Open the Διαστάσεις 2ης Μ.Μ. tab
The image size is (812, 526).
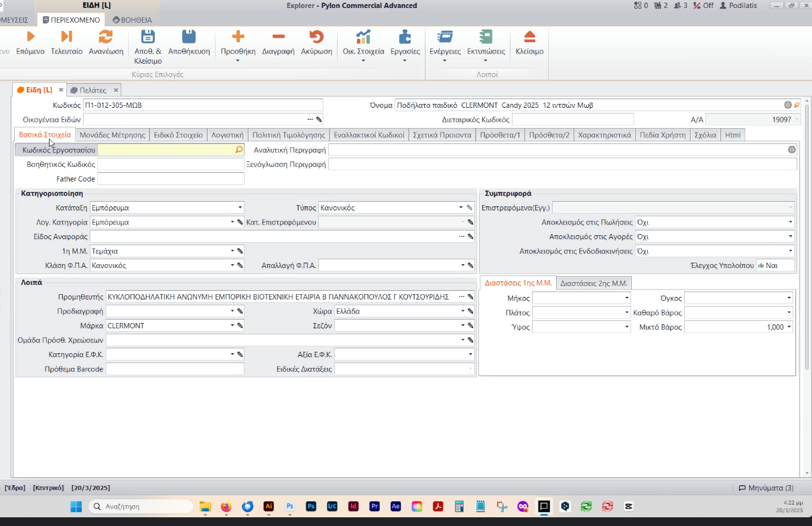point(594,283)
